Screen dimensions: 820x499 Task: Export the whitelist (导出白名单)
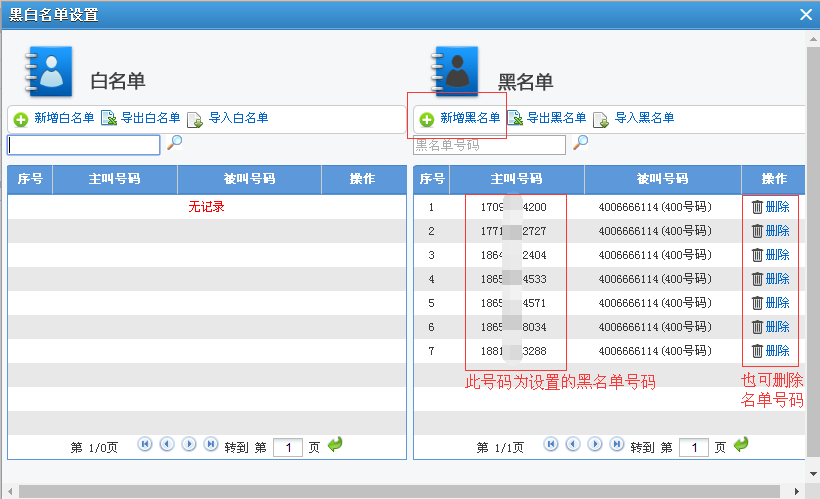tap(141, 118)
